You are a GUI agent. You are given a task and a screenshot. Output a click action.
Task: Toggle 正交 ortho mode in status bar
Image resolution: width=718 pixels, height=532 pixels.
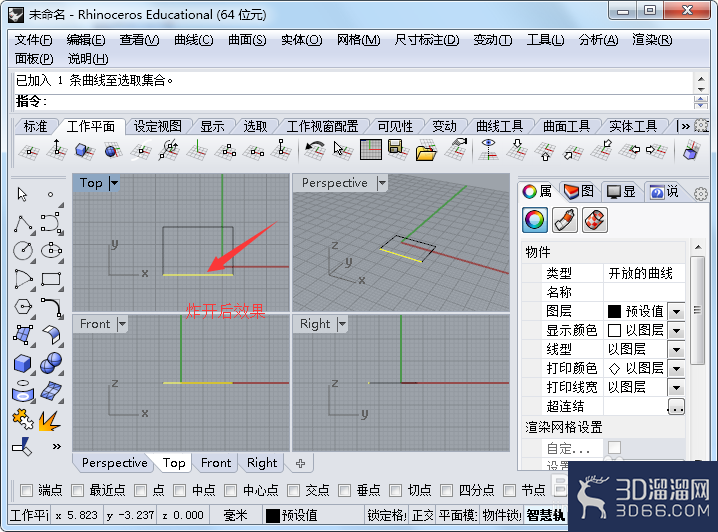tap(422, 516)
